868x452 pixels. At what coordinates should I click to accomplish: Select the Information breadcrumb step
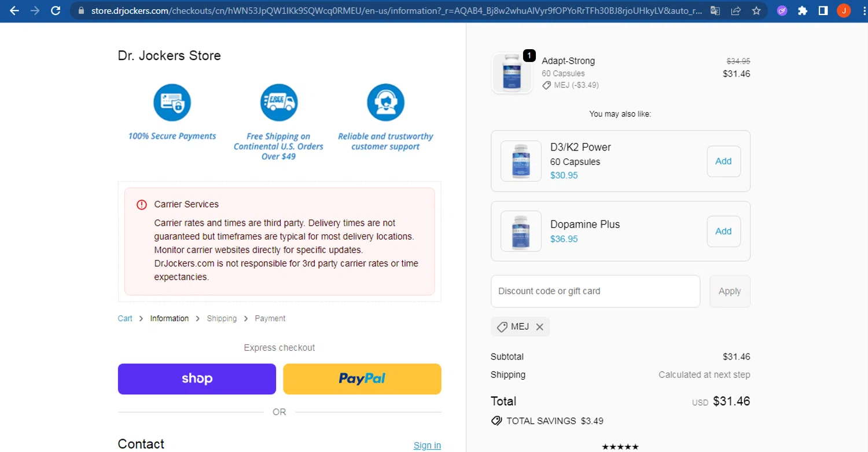[x=169, y=318]
